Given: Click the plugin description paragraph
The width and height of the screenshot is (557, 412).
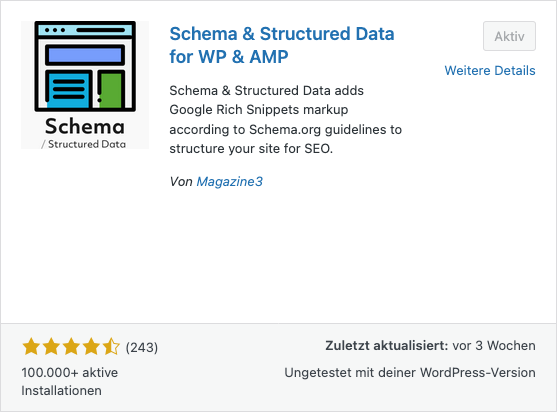Looking at the screenshot, I should click(286, 119).
